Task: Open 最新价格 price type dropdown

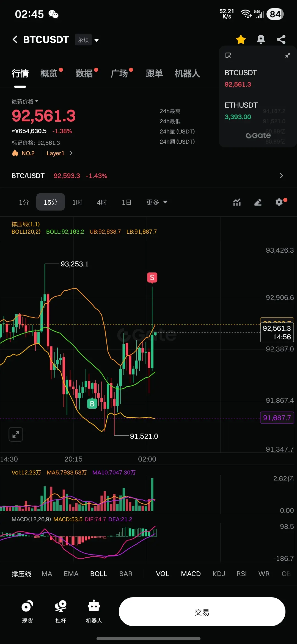Action: point(25,101)
